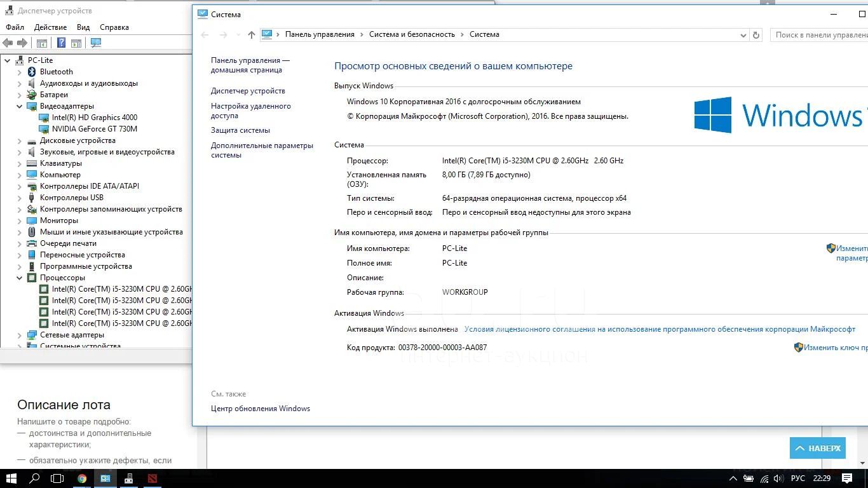The image size is (868, 488).
Task: Expand the Клавиатуры category
Action: [x=20, y=163]
